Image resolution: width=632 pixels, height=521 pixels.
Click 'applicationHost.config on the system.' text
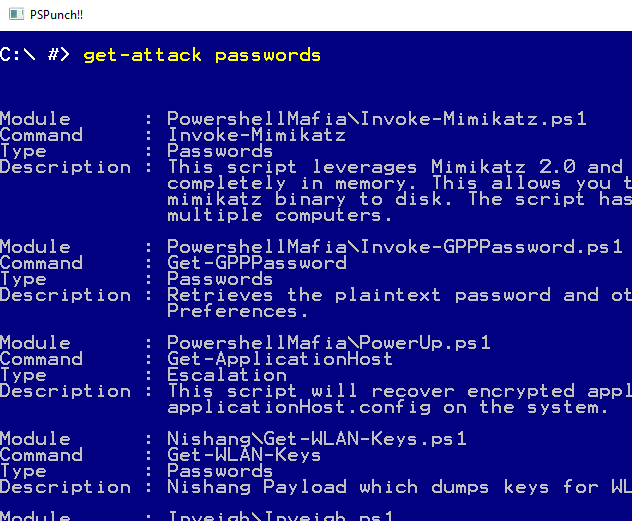(388, 407)
